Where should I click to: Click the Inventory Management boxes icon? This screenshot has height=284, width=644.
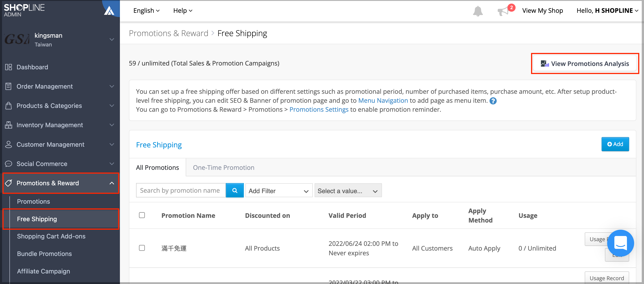click(9, 125)
